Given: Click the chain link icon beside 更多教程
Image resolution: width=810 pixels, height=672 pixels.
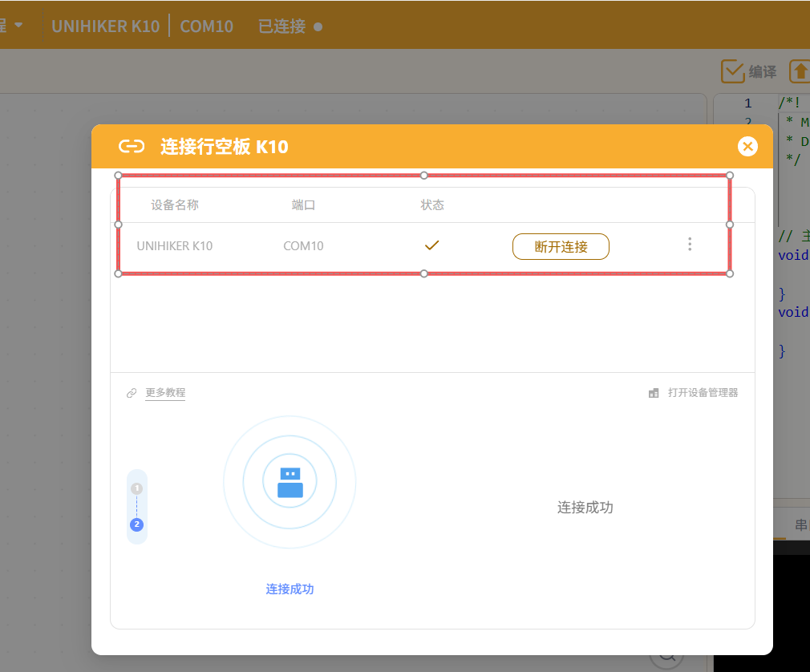Looking at the screenshot, I should pyautogui.click(x=132, y=393).
